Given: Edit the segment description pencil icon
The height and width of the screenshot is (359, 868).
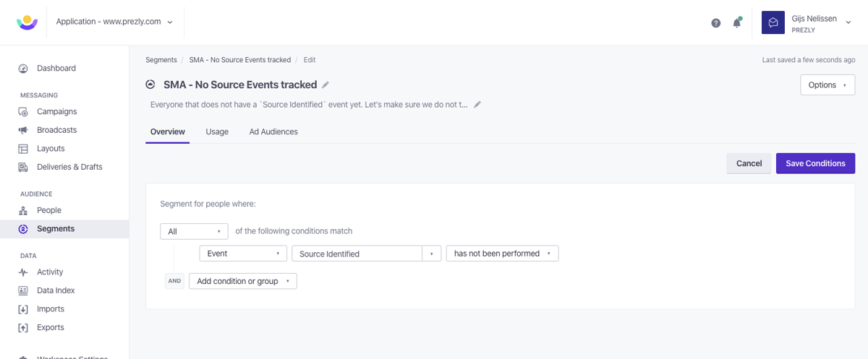Looking at the screenshot, I should tap(477, 105).
